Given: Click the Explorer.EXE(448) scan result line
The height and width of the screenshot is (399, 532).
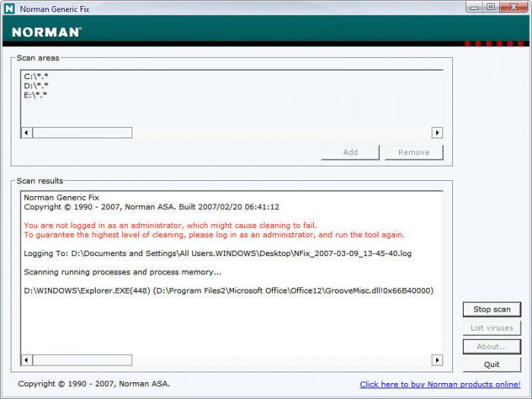Looking at the screenshot, I should pyautogui.click(x=229, y=291).
